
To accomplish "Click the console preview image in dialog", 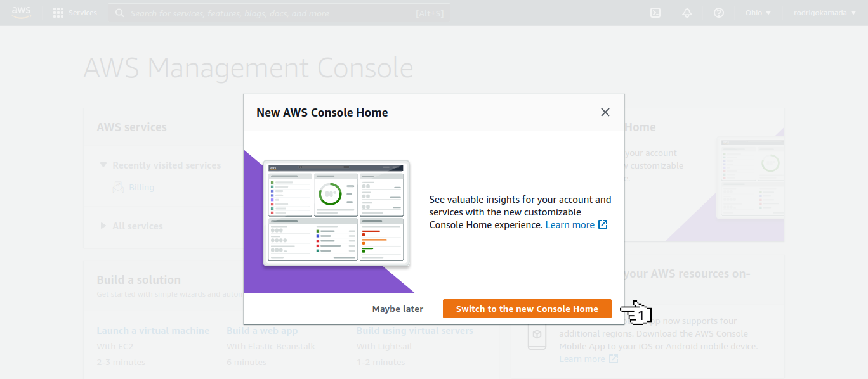I will click(x=336, y=213).
